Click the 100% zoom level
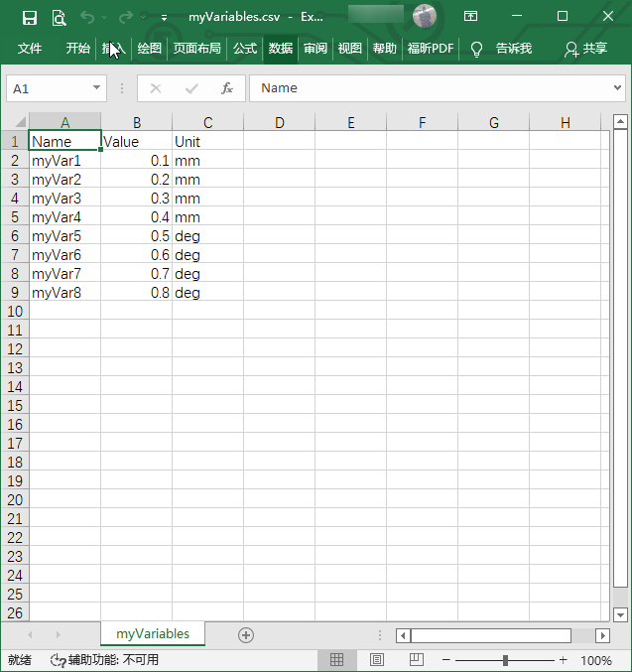The height and width of the screenshot is (672, 632). click(x=596, y=660)
